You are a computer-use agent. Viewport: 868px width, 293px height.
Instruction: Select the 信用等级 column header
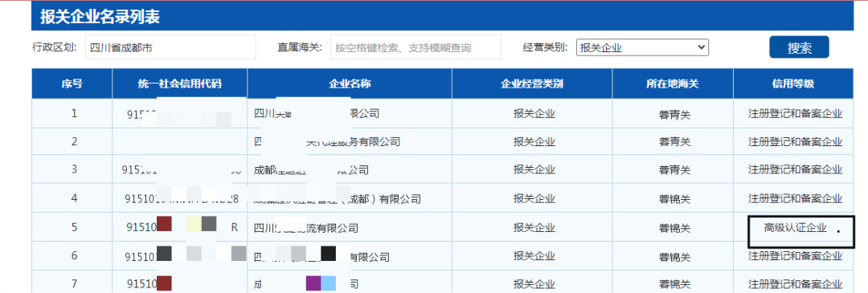click(793, 84)
